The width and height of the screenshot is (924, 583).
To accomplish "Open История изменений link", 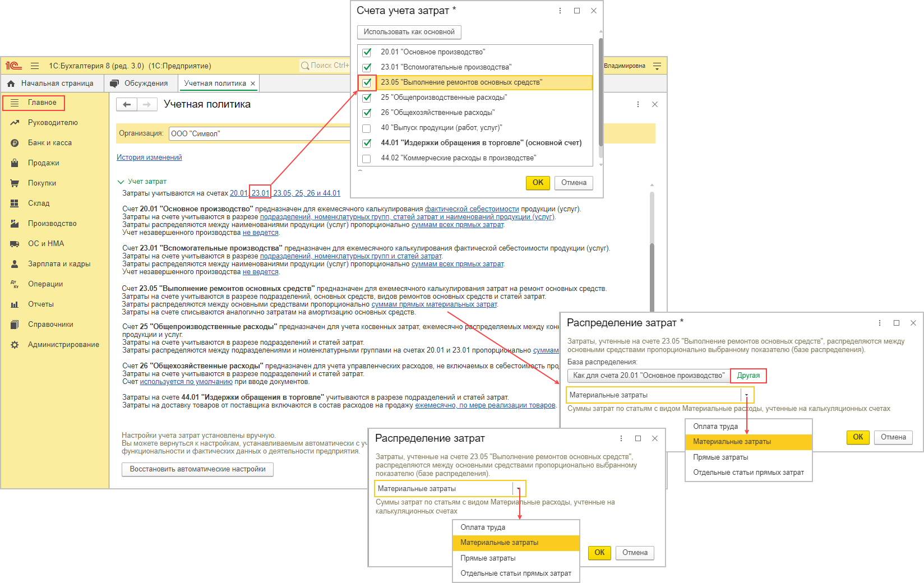I will click(149, 158).
